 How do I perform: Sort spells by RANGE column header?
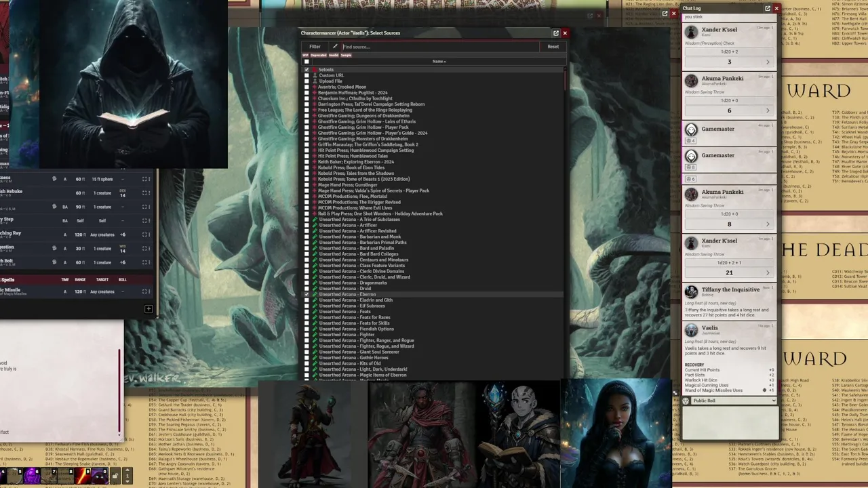80,279
